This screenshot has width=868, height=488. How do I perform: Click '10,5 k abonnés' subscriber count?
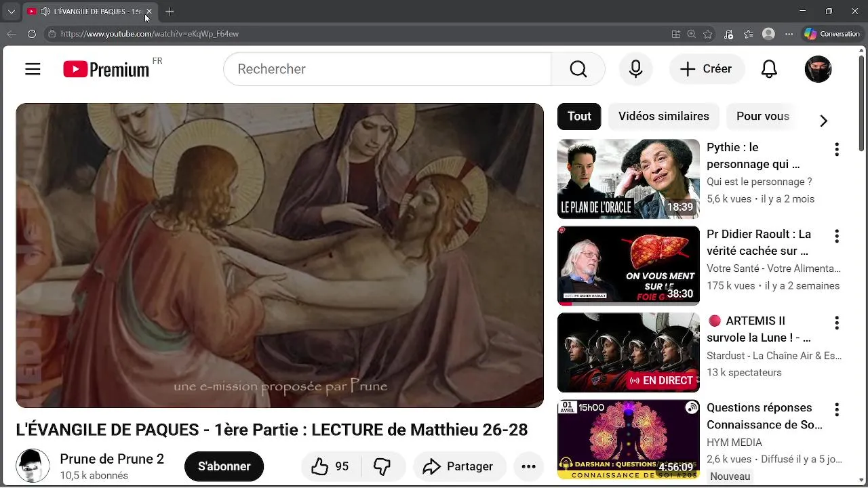[x=94, y=476]
